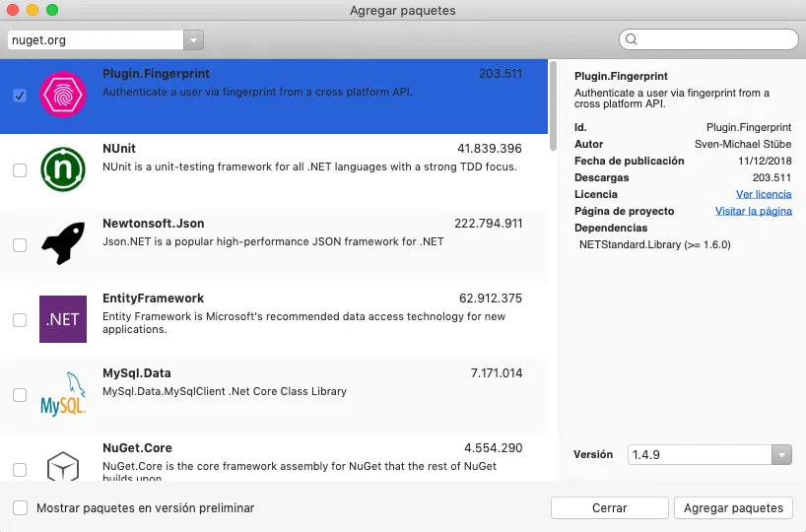Viewport: 806px width, 532px height.
Task: Open the nuget.org source dropdown arrow
Action: click(x=193, y=40)
